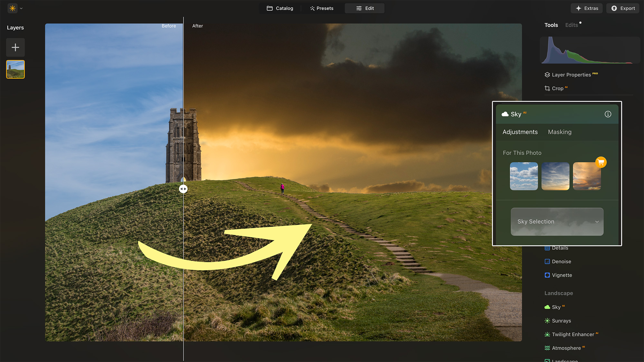This screenshot has height=362, width=644.
Task: Open the Presets tab
Action: tap(322, 8)
